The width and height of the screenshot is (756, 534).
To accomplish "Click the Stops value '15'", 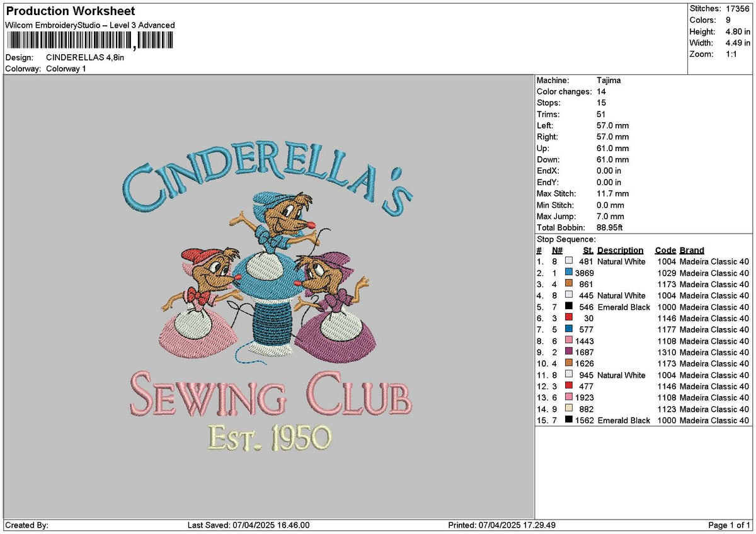I will [x=602, y=103].
